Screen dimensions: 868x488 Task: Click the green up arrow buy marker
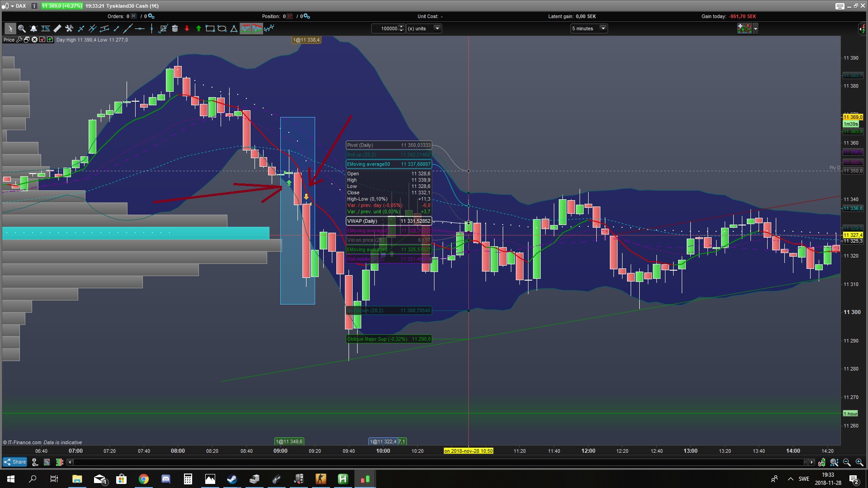tap(198, 28)
